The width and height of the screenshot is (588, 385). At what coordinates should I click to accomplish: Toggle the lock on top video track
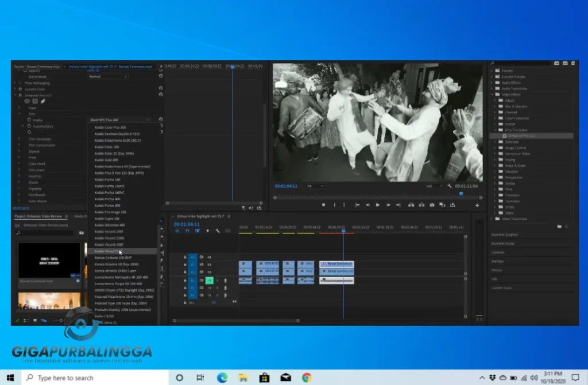(185, 257)
